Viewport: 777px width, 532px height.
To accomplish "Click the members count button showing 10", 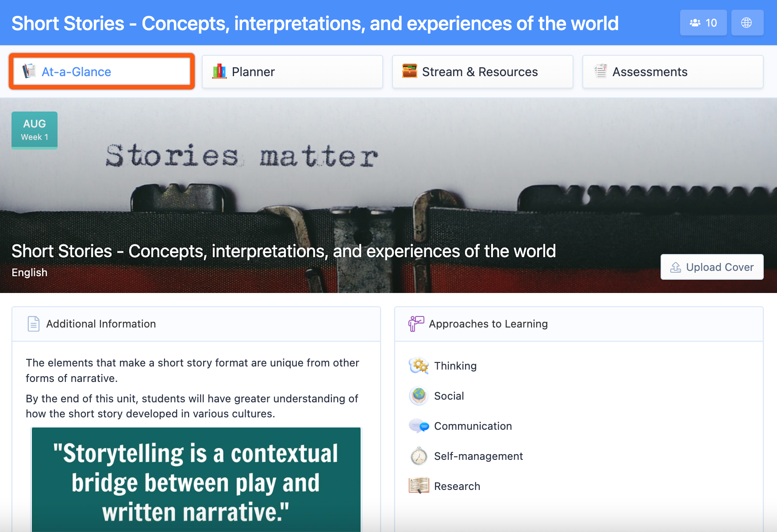I will [x=703, y=23].
